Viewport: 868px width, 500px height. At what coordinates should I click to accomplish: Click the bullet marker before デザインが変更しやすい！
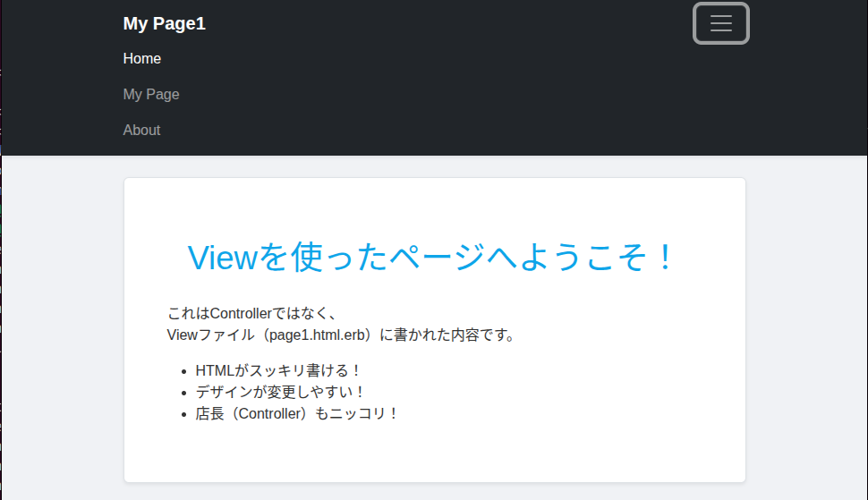point(184,393)
